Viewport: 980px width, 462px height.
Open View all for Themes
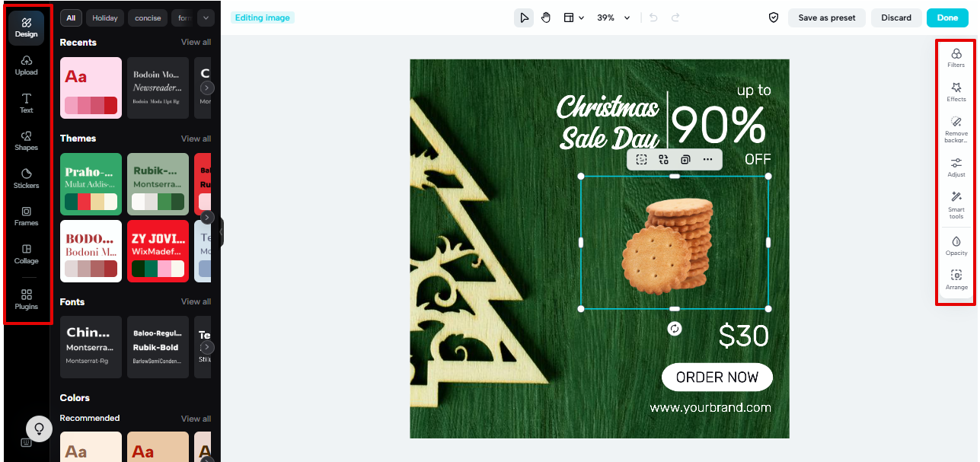point(196,138)
